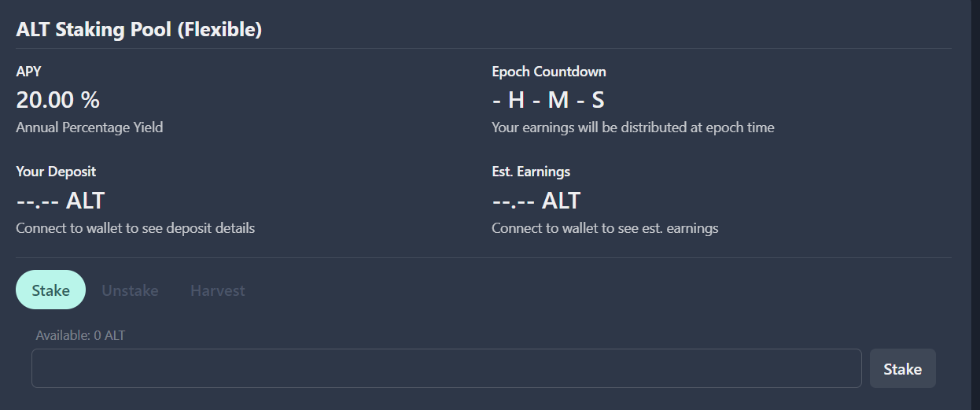Image resolution: width=980 pixels, height=410 pixels.
Task: Click the --.-- ALT value under Your Deposit
Action: [x=61, y=200]
